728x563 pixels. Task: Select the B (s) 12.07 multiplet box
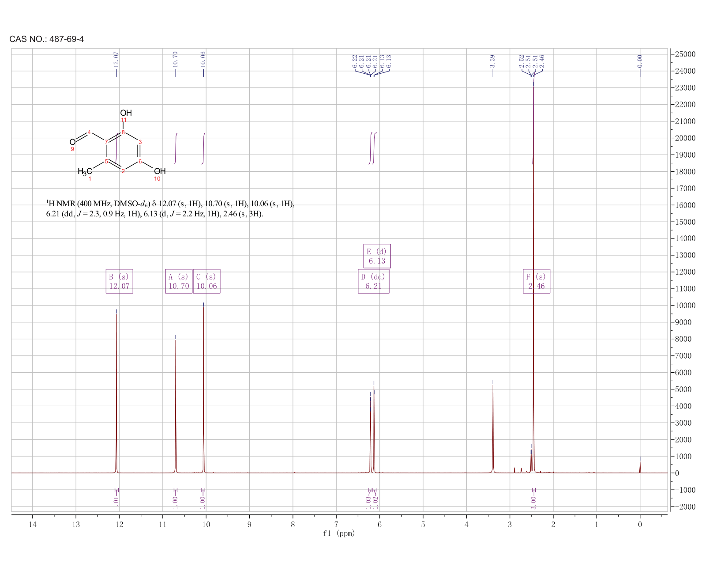pyautogui.click(x=120, y=281)
